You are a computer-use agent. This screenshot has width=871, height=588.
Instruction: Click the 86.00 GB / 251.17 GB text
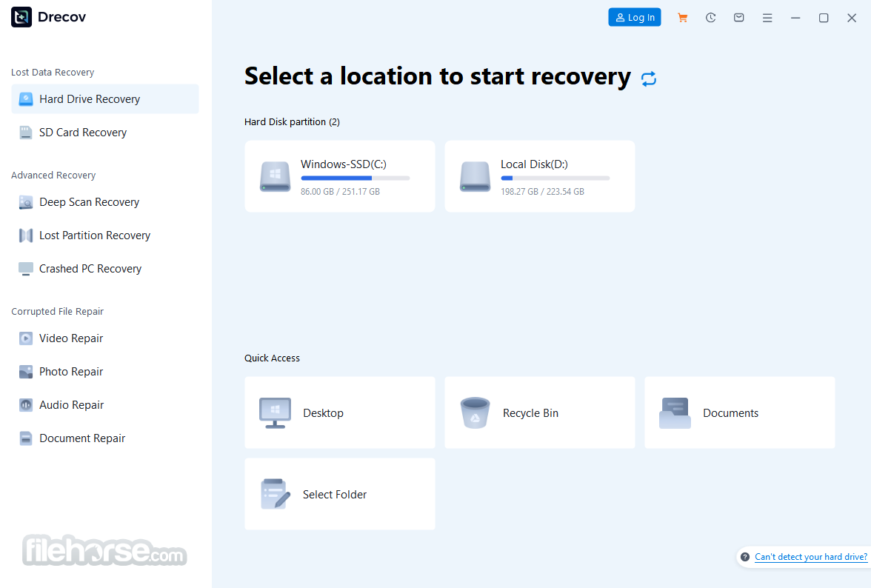(x=340, y=192)
